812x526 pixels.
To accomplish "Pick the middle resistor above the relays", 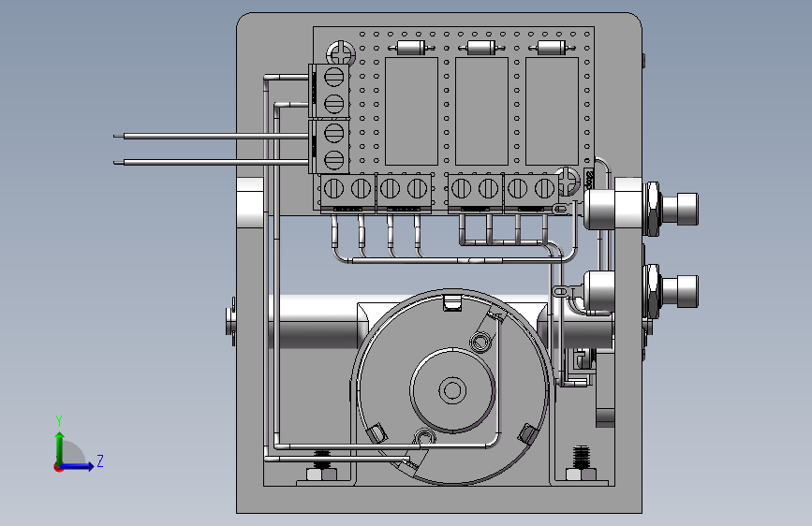I will click(x=481, y=49).
